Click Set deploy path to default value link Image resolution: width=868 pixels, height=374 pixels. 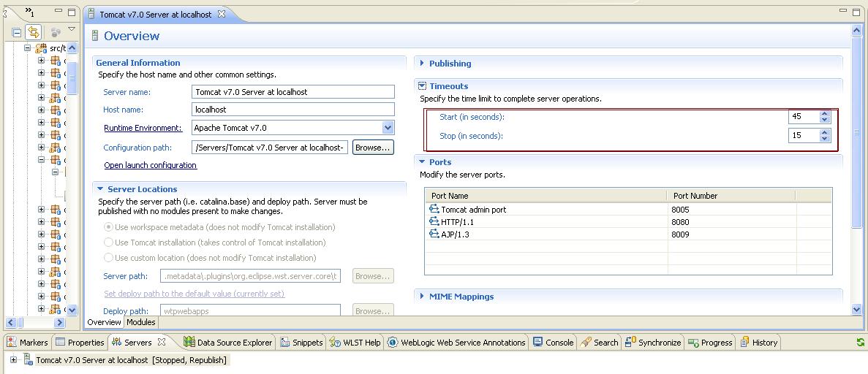click(x=195, y=294)
